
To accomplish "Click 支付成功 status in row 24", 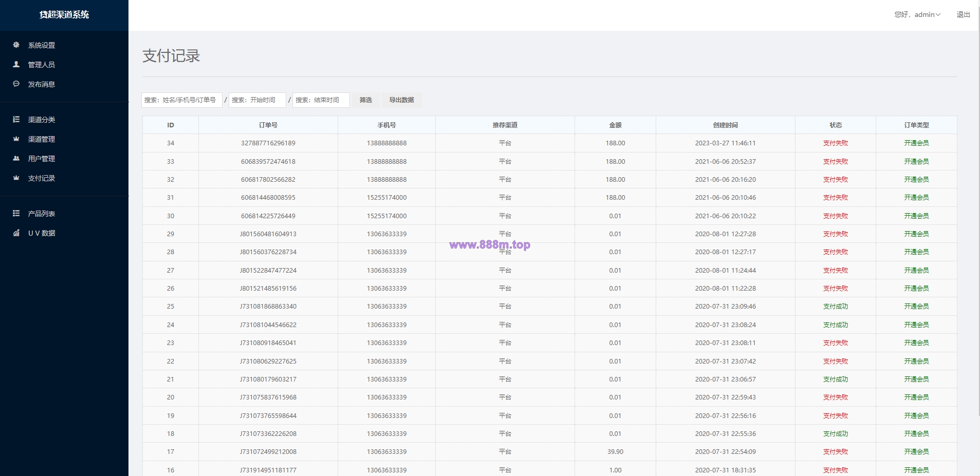I will pyautogui.click(x=836, y=325).
